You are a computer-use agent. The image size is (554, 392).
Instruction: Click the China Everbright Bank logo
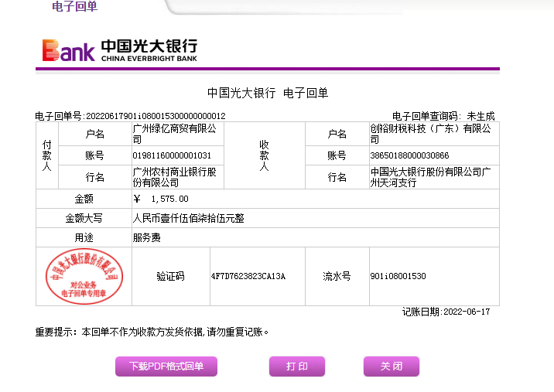tap(120, 49)
